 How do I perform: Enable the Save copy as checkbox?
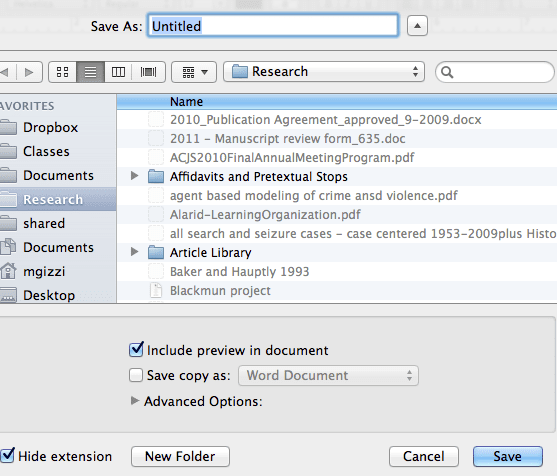tap(136, 375)
